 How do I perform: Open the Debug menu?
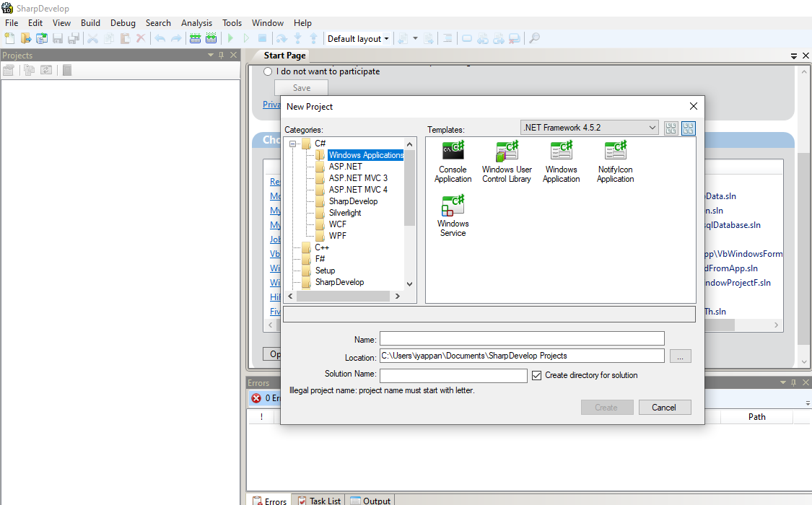(123, 23)
